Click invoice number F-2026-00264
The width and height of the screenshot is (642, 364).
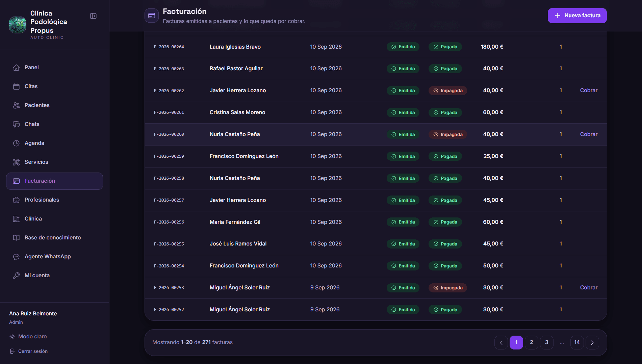tap(169, 47)
